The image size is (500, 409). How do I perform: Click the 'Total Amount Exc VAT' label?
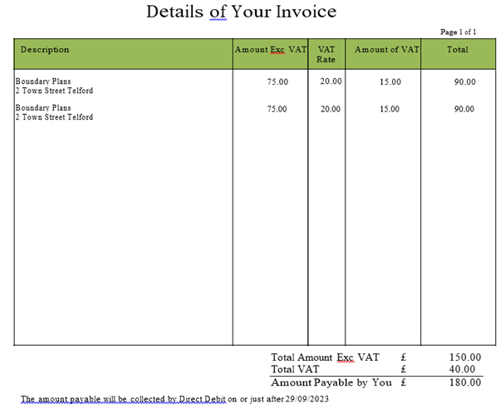coord(325,357)
